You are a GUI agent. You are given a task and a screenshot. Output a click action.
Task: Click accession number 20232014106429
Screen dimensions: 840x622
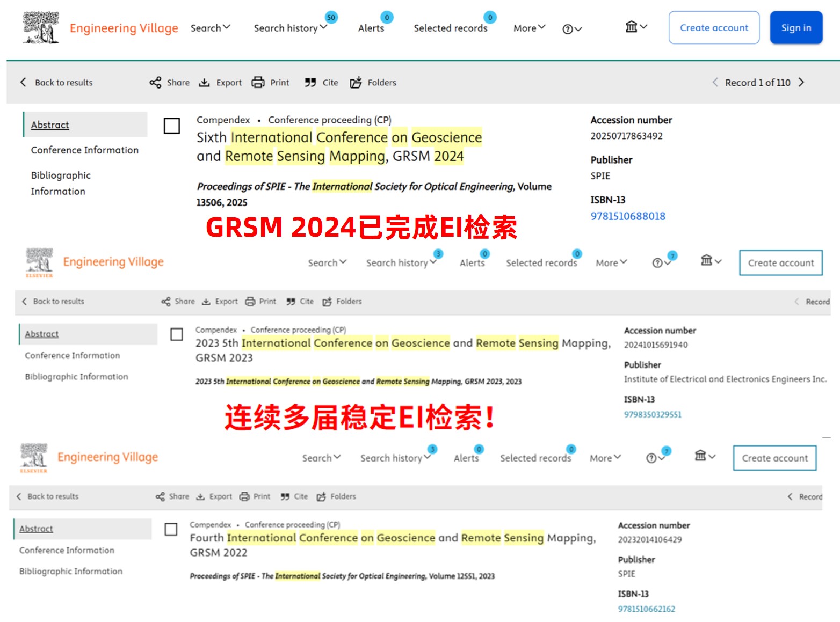click(650, 540)
